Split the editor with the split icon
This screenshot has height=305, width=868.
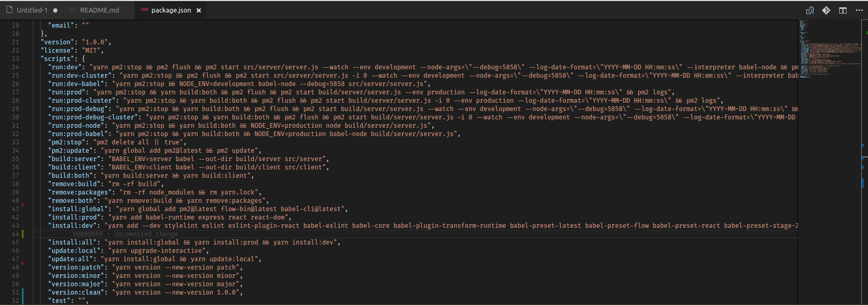click(843, 10)
